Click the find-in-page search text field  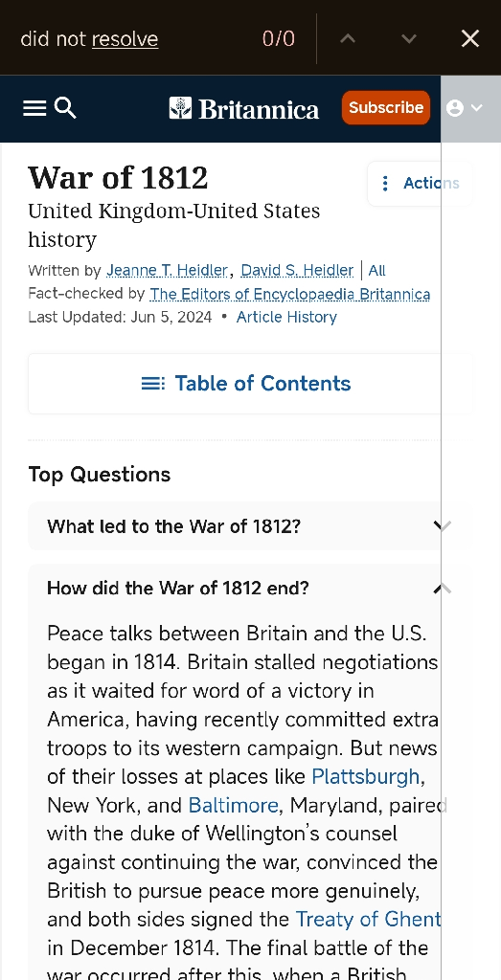138,38
